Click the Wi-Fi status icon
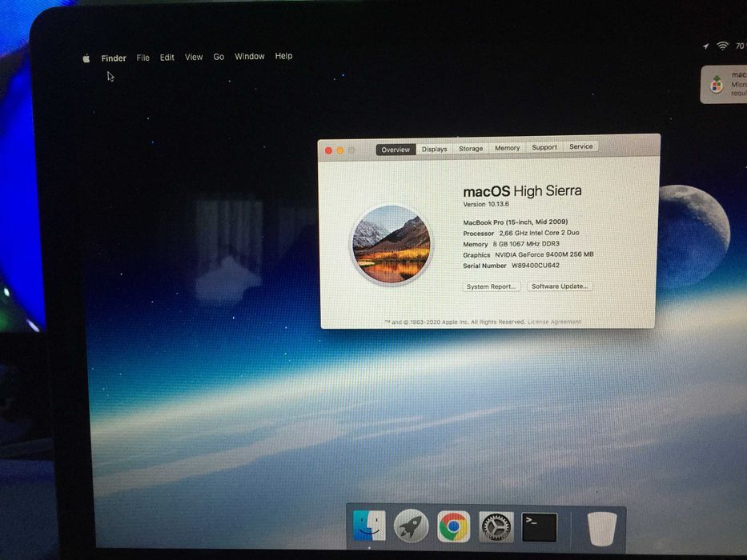 (723, 46)
